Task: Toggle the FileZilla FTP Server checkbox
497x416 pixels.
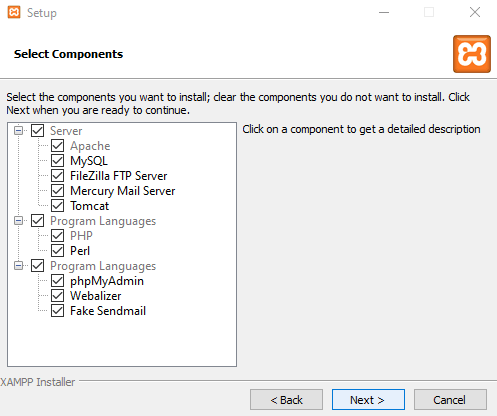Action: tap(57, 176)
